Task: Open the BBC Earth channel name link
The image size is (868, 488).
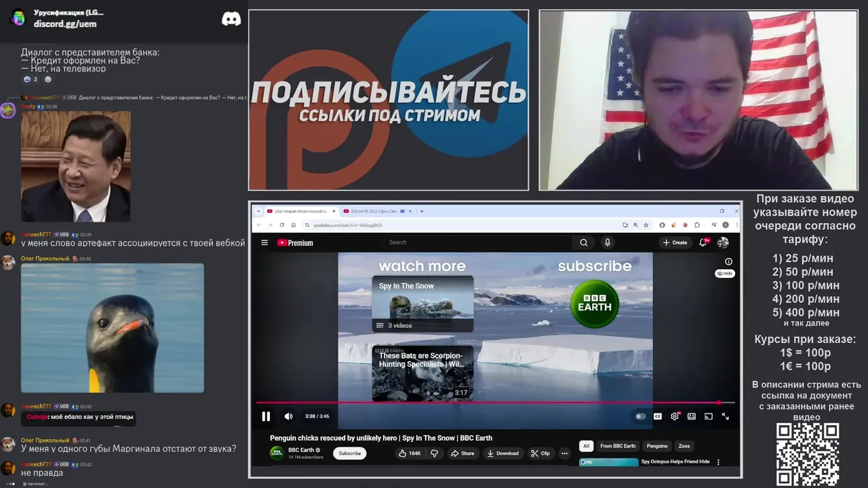Action: coord(301,450)
